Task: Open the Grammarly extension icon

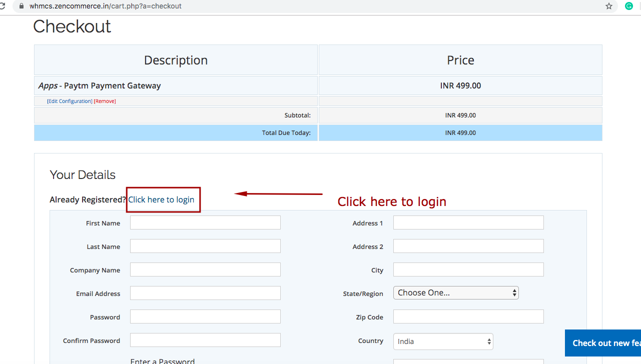Action: tap(629, 6)
